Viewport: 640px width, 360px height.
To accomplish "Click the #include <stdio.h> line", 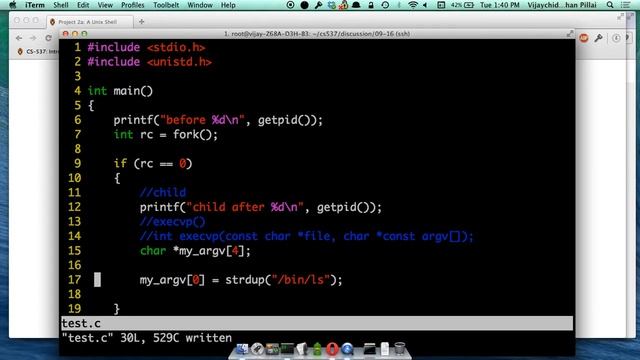I will pyautogui.click(x=146, y=47).
